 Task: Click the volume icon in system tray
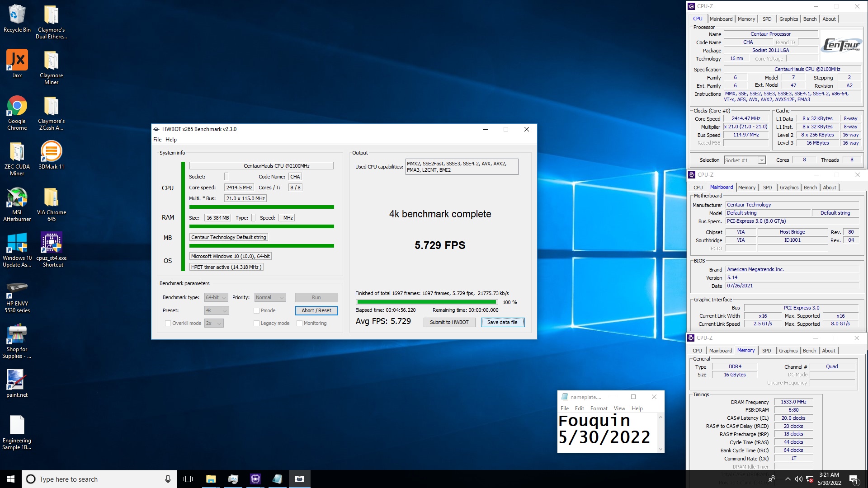click(798, 479)
